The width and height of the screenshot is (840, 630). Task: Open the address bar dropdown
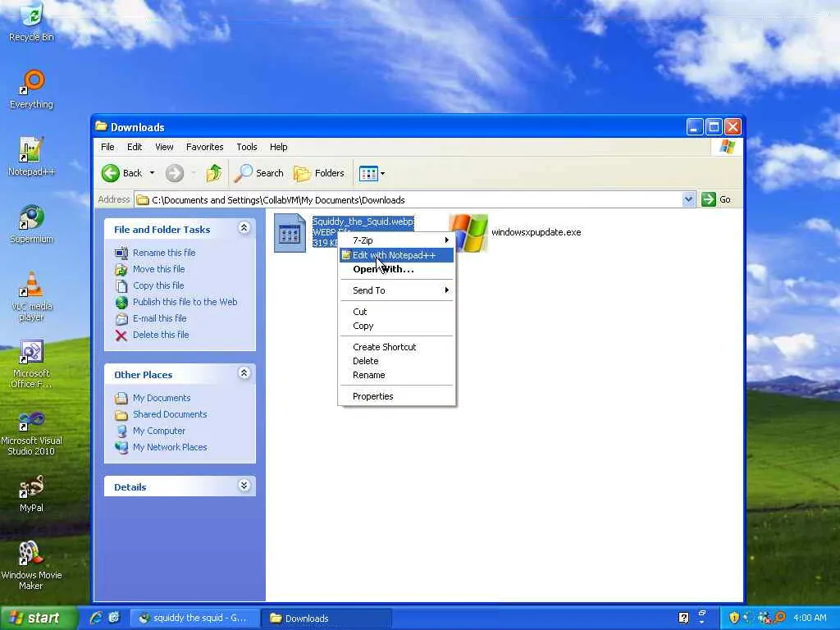click(688, 199)
